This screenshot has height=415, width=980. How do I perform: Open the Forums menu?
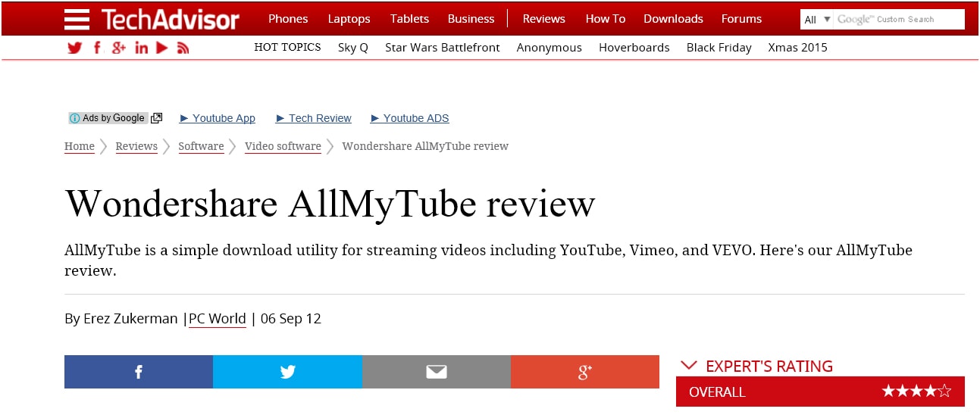click(741, 19)
